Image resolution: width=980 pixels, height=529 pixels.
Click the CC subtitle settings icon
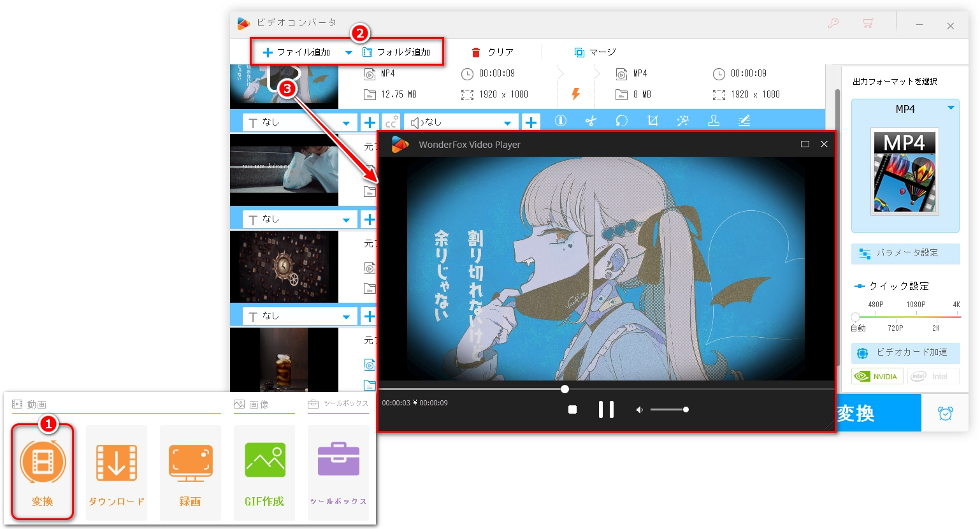point(391,122)
